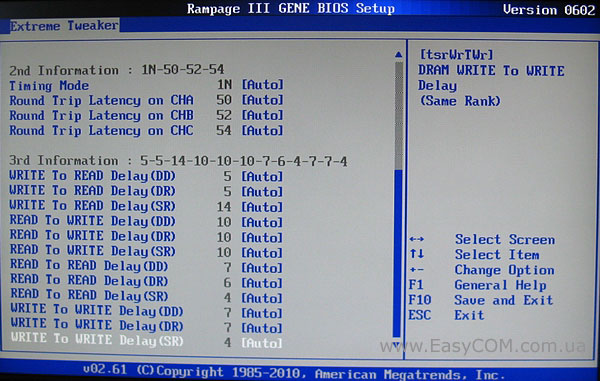The width and height of the screenshot is (600, 381).
Task: Open Auto value for WRITE To WRITE Delay(DR)
Action: (262, 328)
